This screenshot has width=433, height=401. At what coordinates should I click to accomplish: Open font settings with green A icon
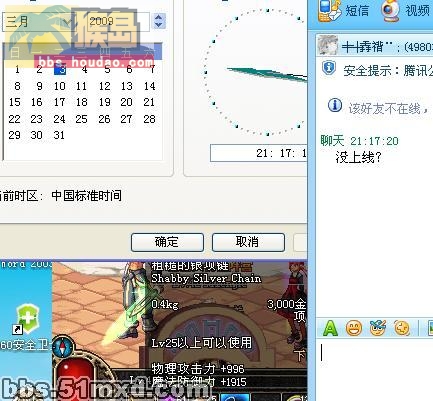point(330,328)
